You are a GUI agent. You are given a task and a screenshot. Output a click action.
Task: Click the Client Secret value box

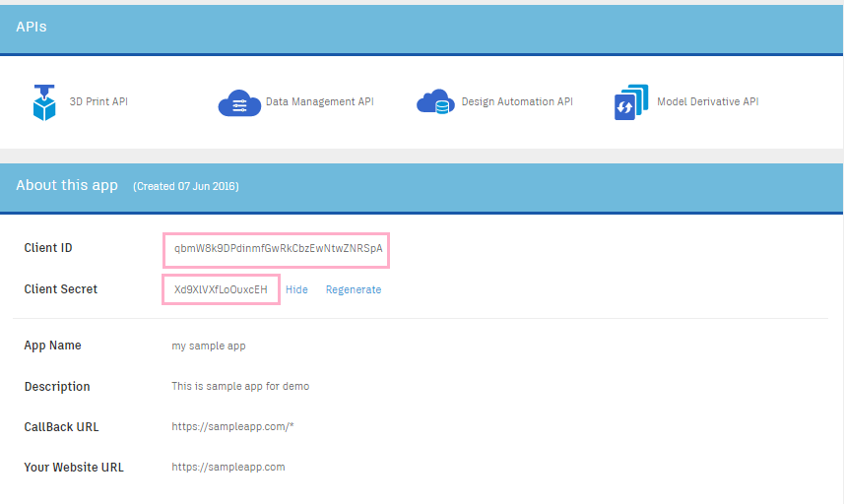point(221,289)
